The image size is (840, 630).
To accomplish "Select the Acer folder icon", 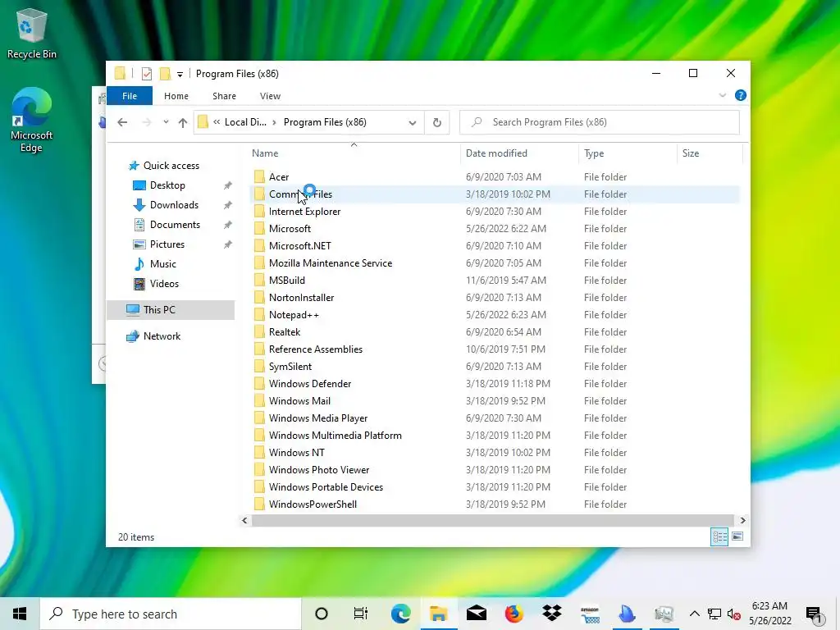I will click(259, 177).
